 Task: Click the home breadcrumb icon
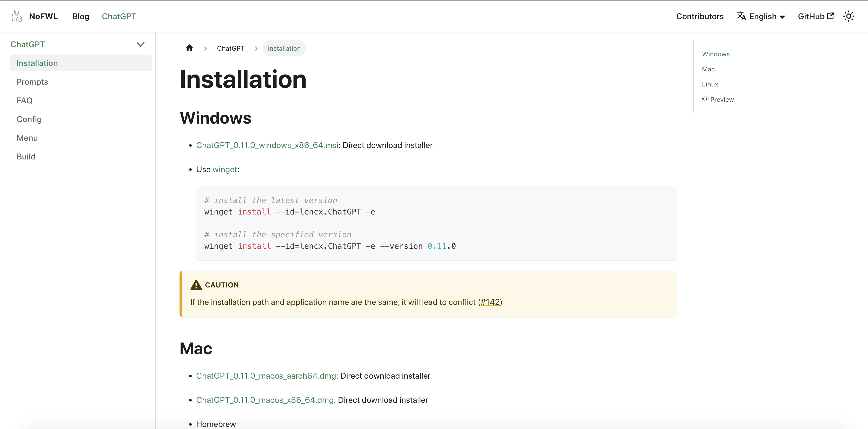[189, 48]
